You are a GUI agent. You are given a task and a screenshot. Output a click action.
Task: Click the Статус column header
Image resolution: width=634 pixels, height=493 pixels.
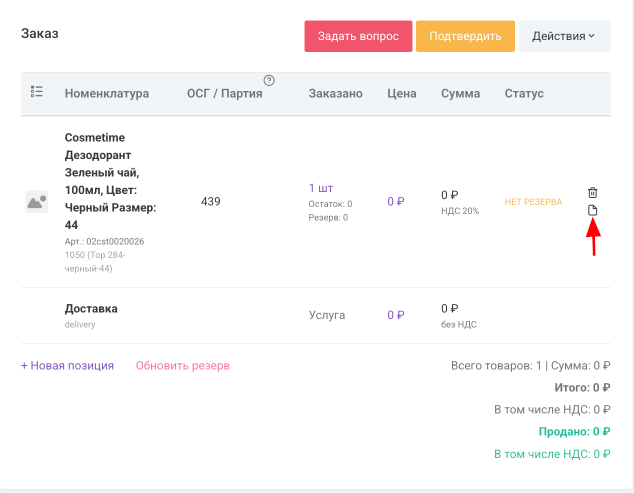524,93
